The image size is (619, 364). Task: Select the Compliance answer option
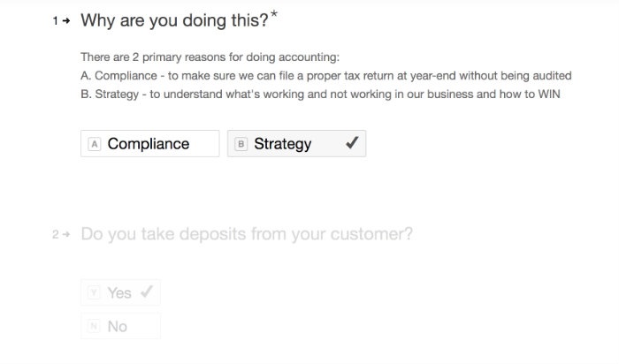pyautogui.click(x=149, y=144)
